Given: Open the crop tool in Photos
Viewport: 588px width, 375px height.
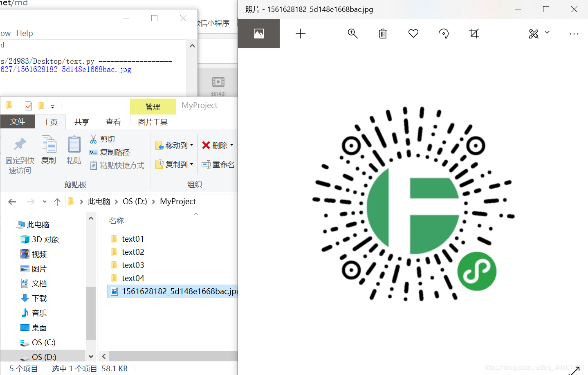Looking at the screenshot, I should pyautogui.click(x=474, y=34).
